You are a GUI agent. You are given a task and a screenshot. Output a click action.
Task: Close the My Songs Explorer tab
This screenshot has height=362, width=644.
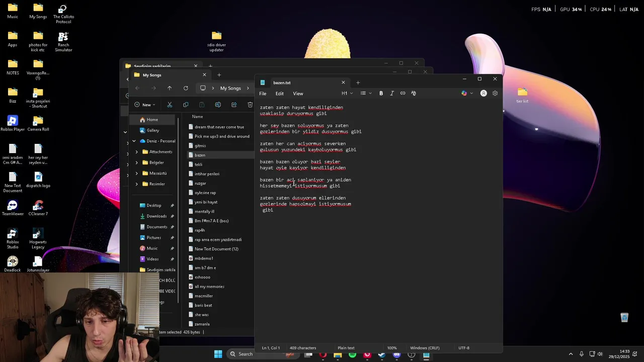(204, 75)
